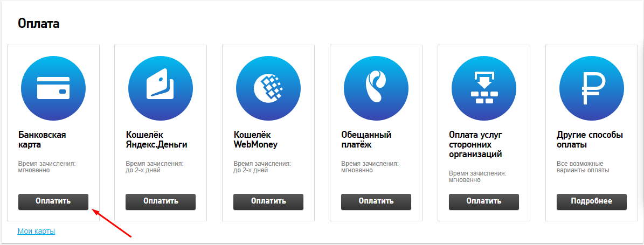This screenshot has height=245, width=644.
Task: Select the Обещанный платёж title
Action: (366, 140)
